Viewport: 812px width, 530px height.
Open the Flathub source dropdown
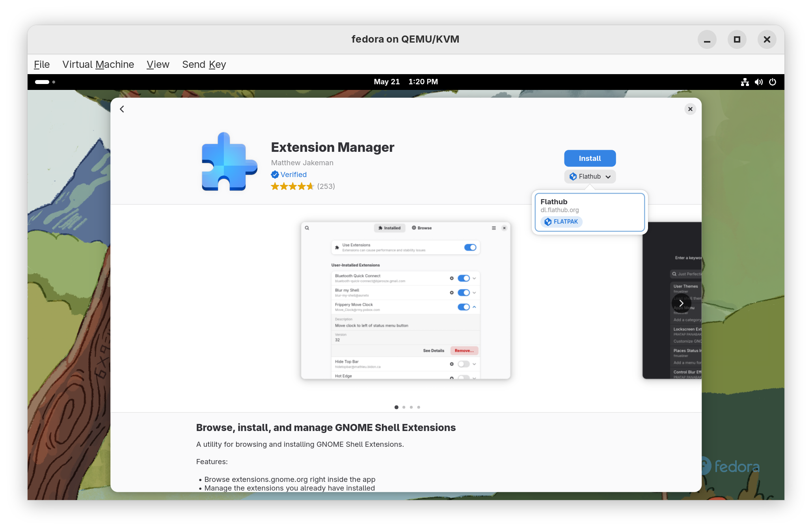coord(590,177)
